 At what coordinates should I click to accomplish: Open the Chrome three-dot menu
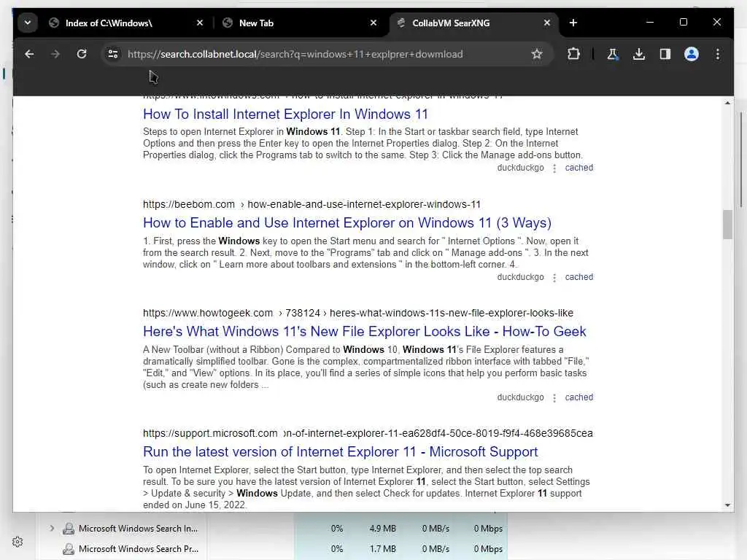pyautogui.click(x=718, y=54)
